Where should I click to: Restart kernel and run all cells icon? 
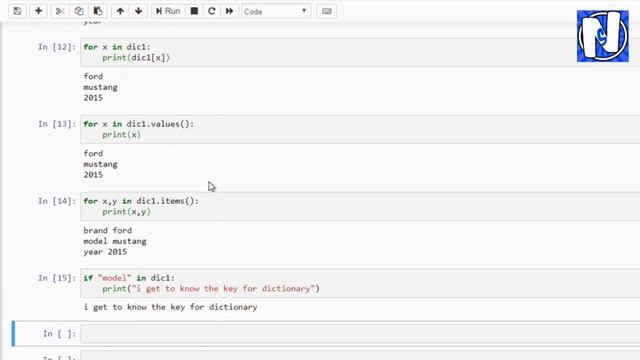pyautogui.click(x=229, y=11)
